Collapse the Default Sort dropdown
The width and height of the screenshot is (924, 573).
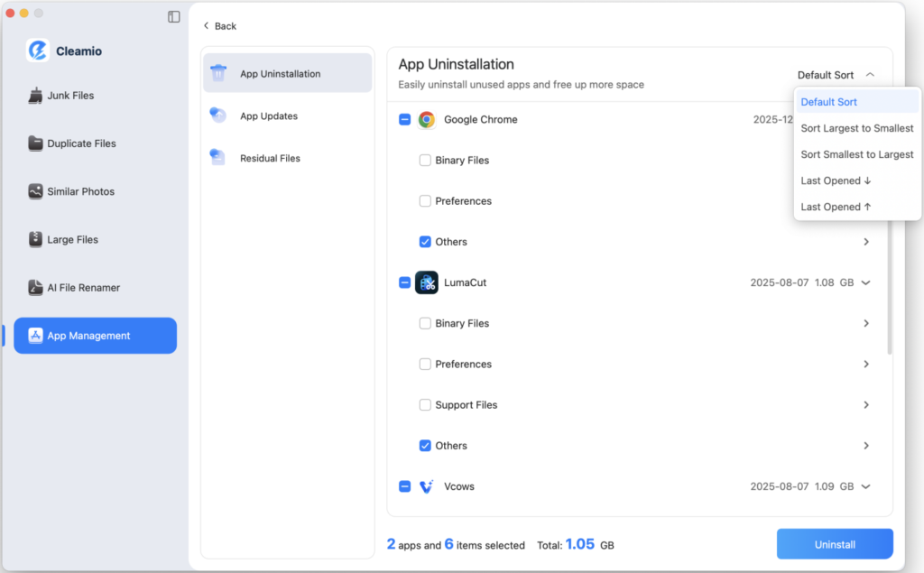coord(869,75)
